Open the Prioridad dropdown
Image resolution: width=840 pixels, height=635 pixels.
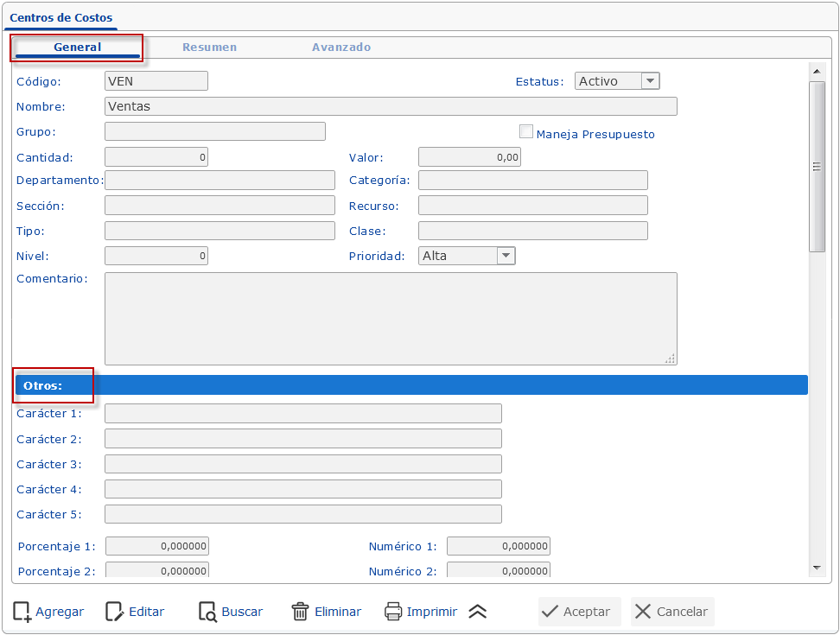506,256
